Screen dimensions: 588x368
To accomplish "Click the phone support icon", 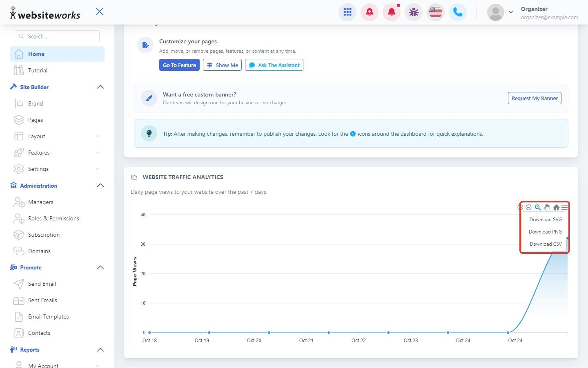I will (458, 12).
